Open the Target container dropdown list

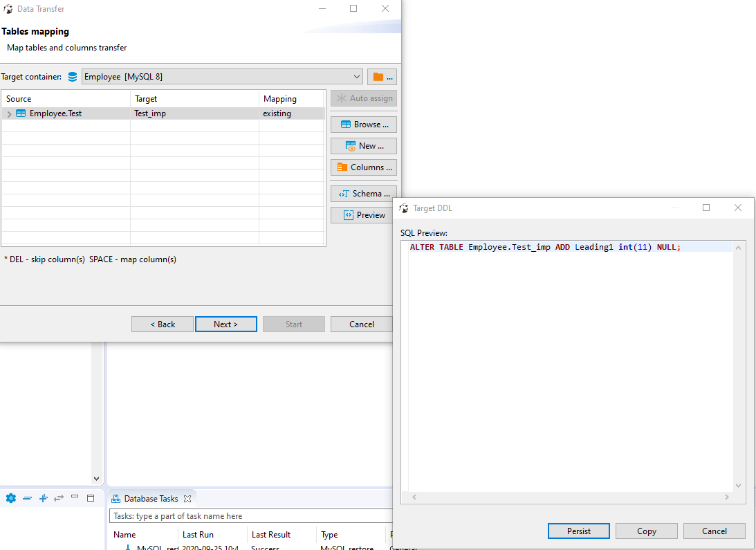pos(356,76)
